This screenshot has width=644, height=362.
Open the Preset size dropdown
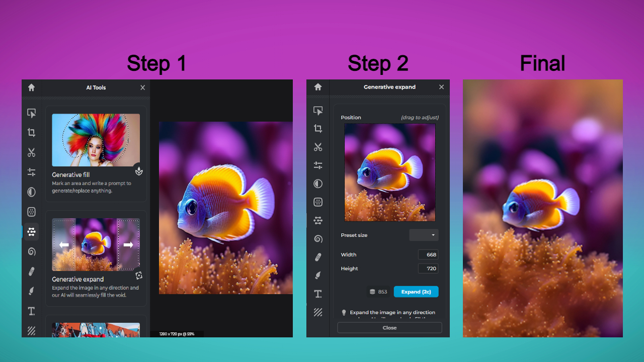pos(424,235)
